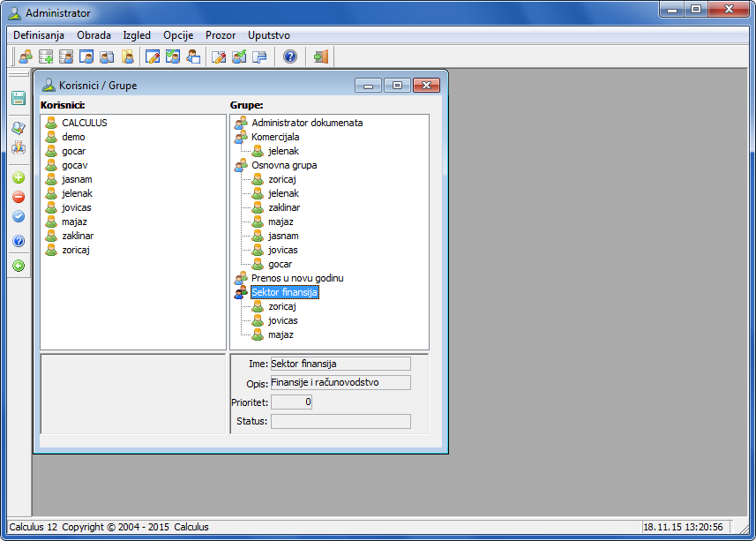This screenshot has width=756, height=541.
Task: Click the green plus add icon in the sidebar
Action: coord(19,177)
